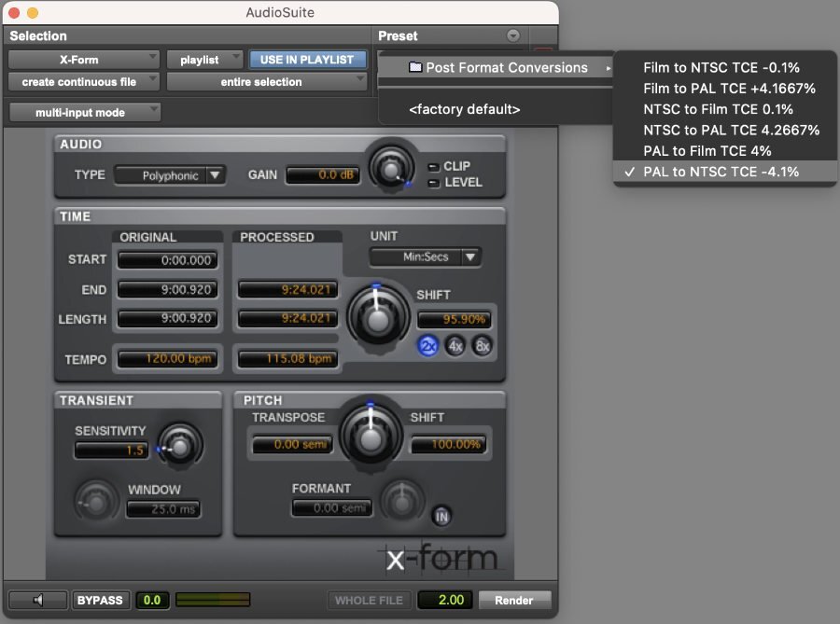This screenshot has height=624, width=840.
Task: Toggle USE IN PLAYLIST button
Action: coord(307,60)
